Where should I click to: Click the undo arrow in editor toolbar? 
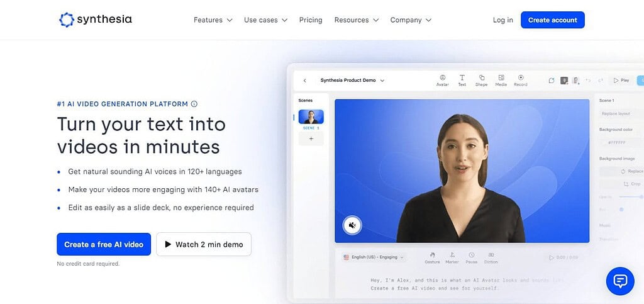pos(588,81)
